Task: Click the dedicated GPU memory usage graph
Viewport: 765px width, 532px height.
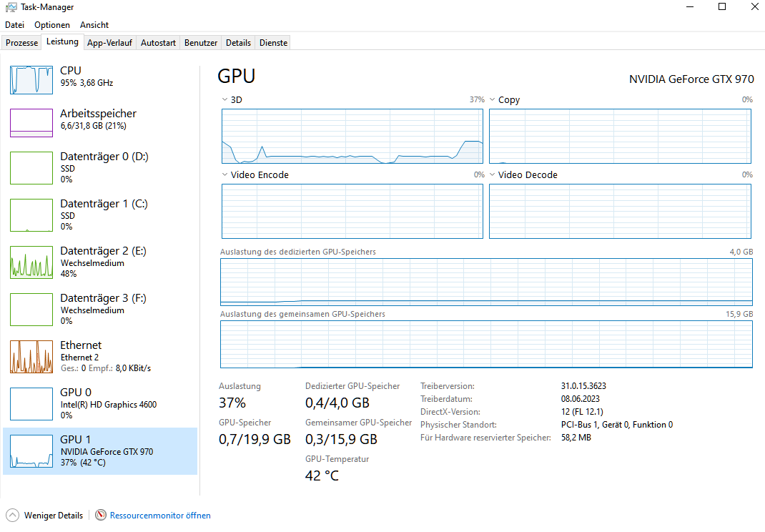Action: [486, 282]
